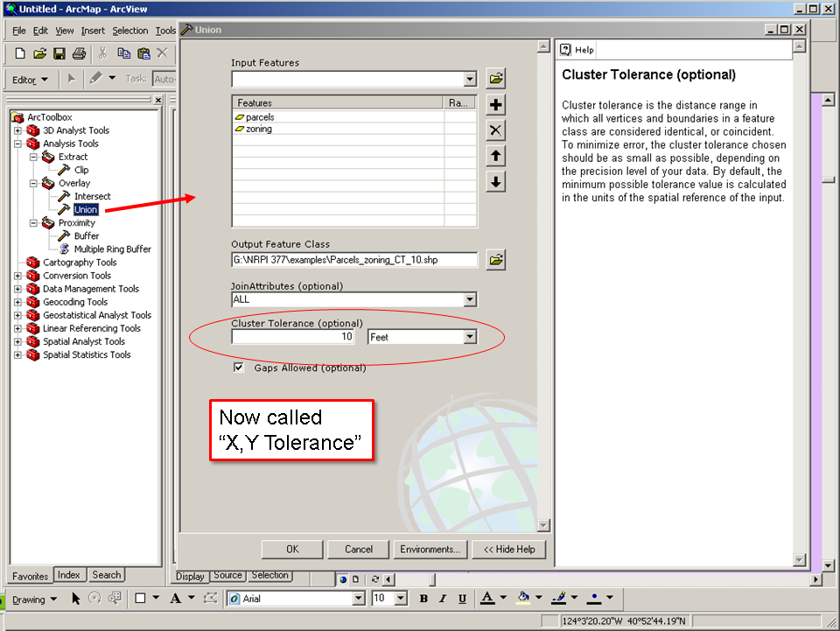Click the New Text tool A icon
Viewport: 840px width, 631px height.
click(175, 599)
